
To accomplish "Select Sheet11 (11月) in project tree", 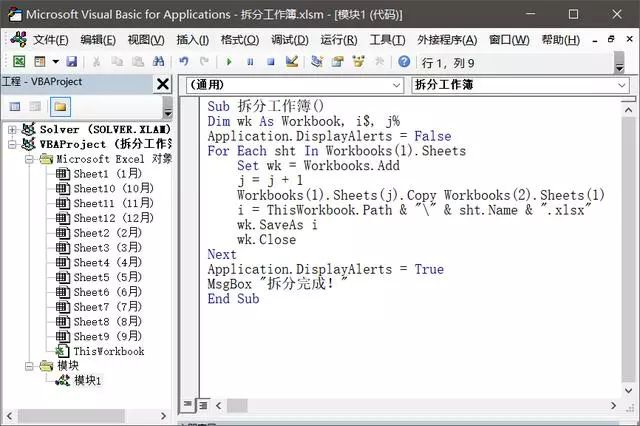I will [x=113, y=203].
